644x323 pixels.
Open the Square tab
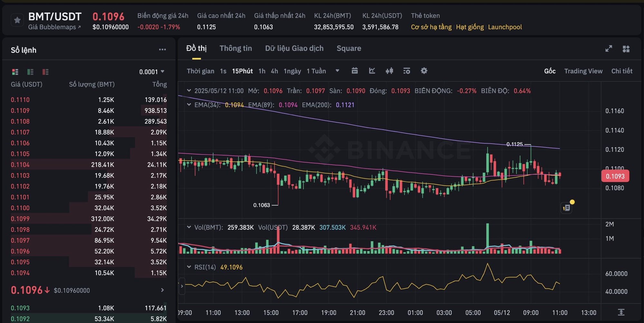tap(349, 48)
